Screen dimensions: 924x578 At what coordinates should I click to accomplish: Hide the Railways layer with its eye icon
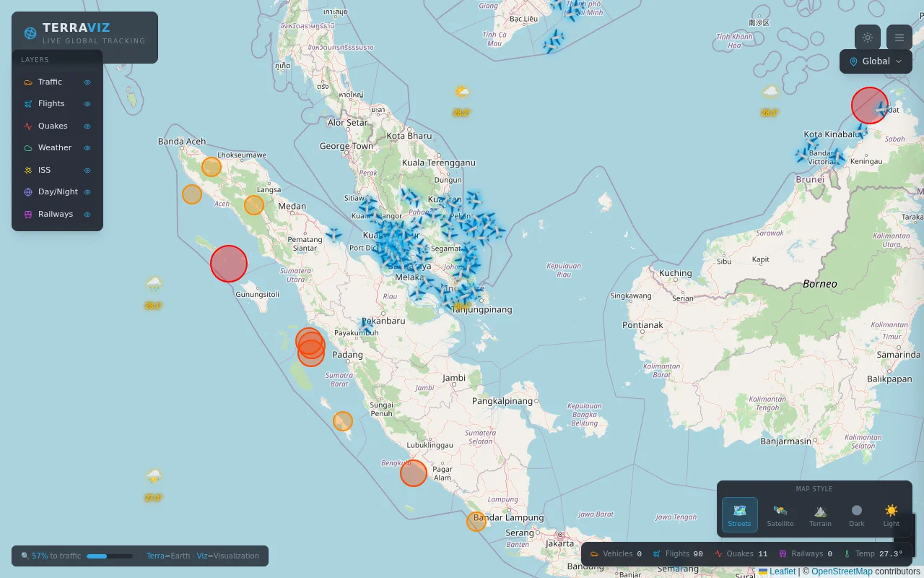pyautogui.click(x=87, y=215)
